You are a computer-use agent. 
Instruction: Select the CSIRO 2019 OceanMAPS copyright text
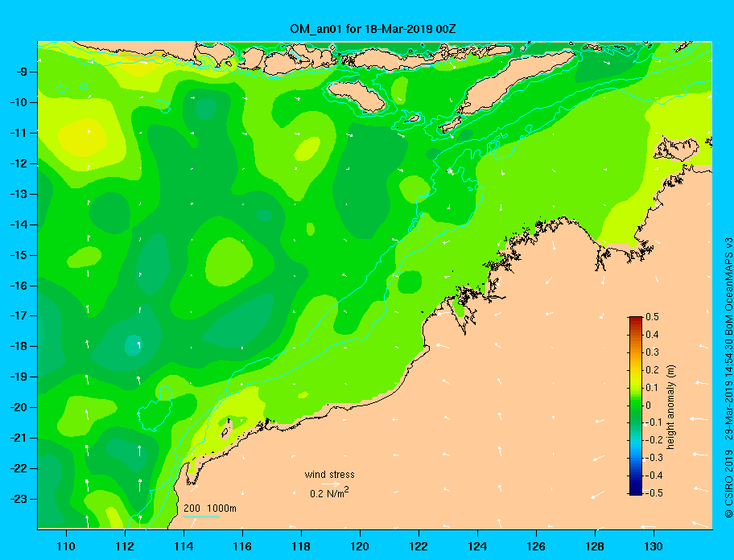(728, 378)
